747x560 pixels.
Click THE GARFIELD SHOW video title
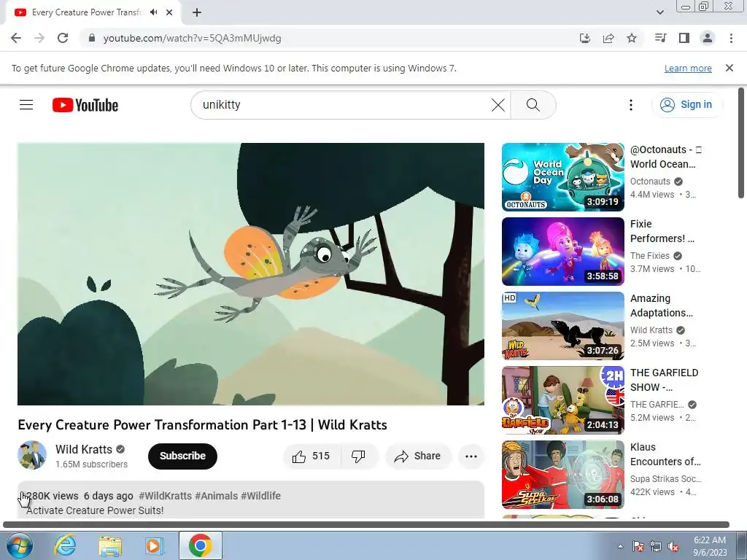tap(664, 380)
